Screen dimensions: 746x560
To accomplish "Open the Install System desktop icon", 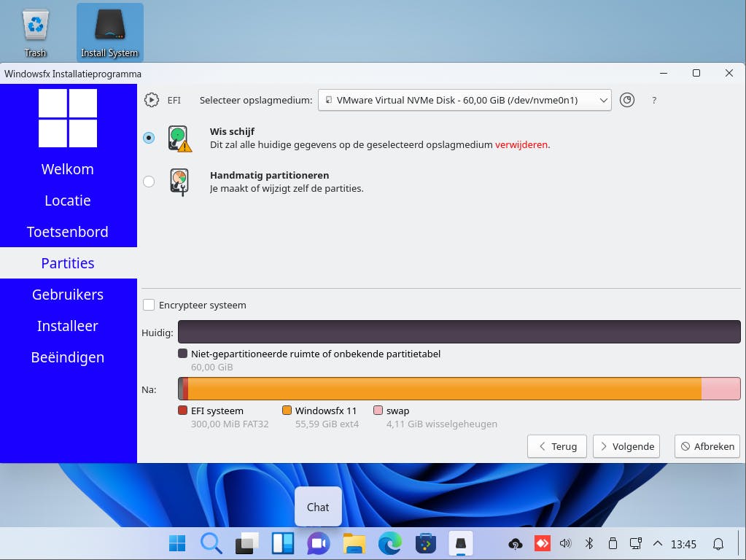I will pos(109,33).
